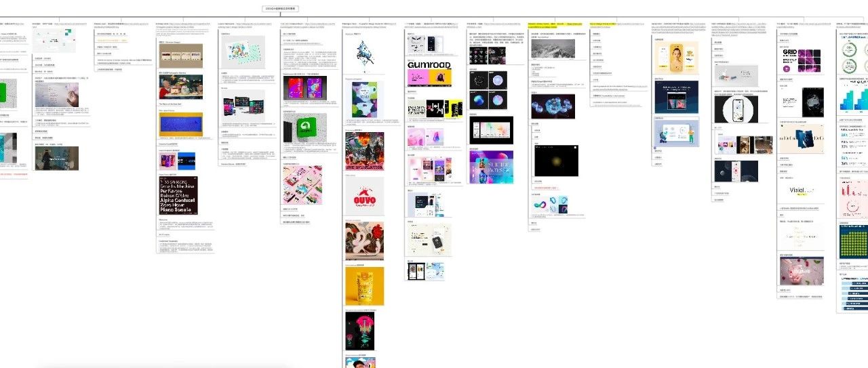Open the pink dessert photo thumbnail

point(801,272)
